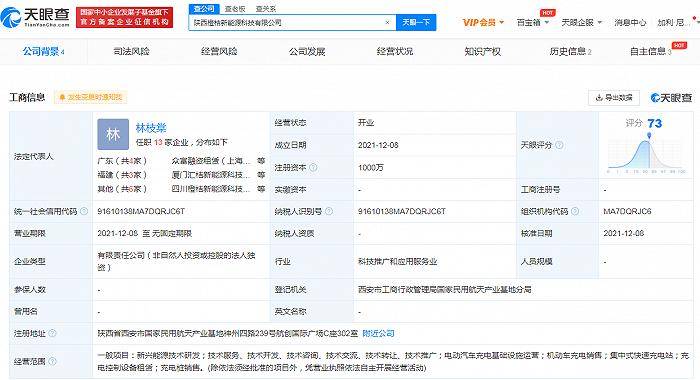The width and height of the screenshot is (700, 380).
Task: Click the credit code 91610138MA7DQRJC6T under 统一社会信用代码
Action: pyautogui.click(x=141, y=211)
